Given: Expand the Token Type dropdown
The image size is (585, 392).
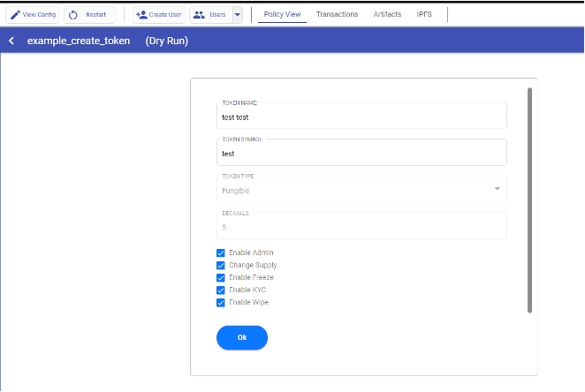Looking at the screenshot, I should point(497,189).
